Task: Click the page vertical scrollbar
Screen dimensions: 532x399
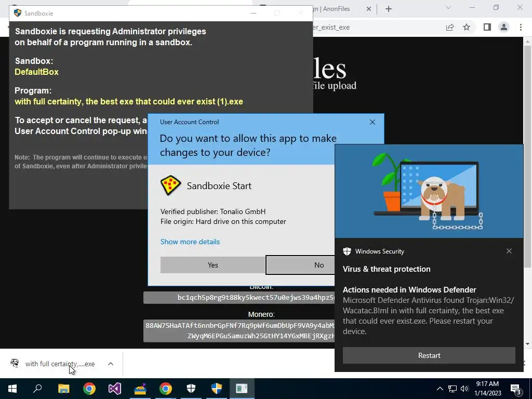Action: point(527,156)
